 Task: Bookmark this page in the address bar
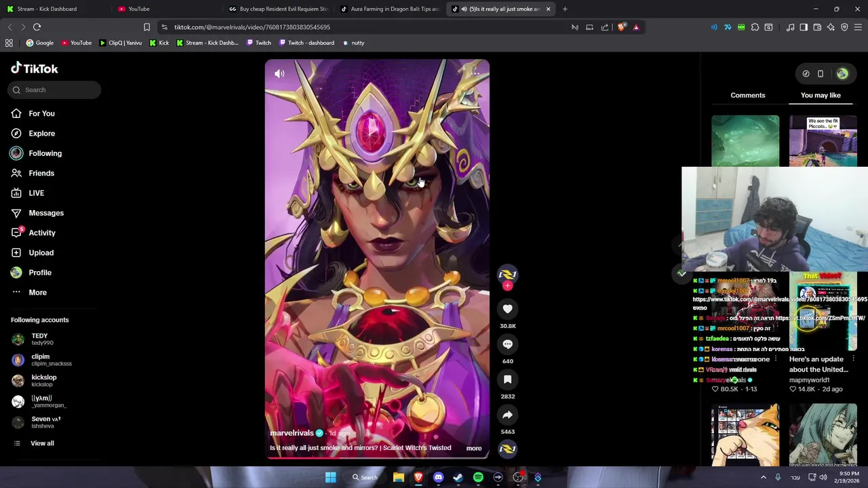(146, 27)
